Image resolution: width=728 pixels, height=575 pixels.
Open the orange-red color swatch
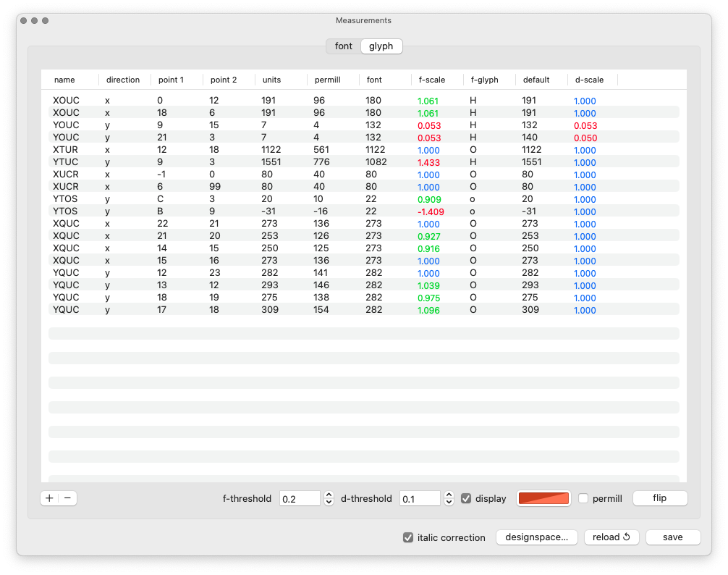click(x=543, y=498)
